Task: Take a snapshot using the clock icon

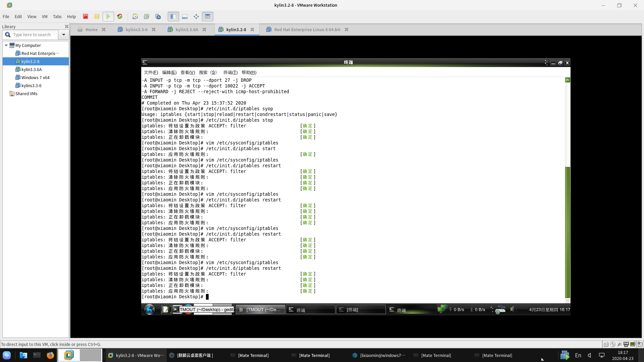Action: pos(135,16)
